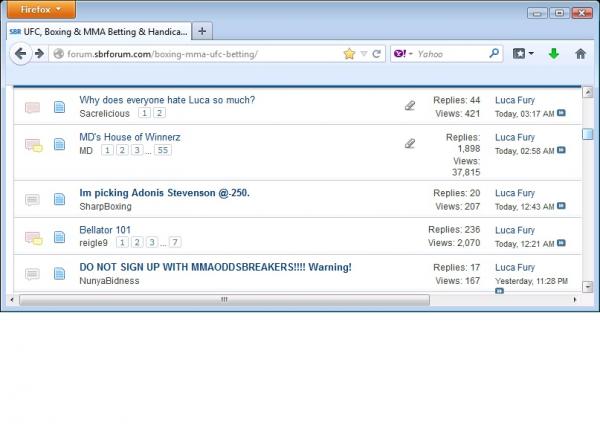600x446 pixels.
Task: Click the Forward navigation arrow
Action: 39,53
